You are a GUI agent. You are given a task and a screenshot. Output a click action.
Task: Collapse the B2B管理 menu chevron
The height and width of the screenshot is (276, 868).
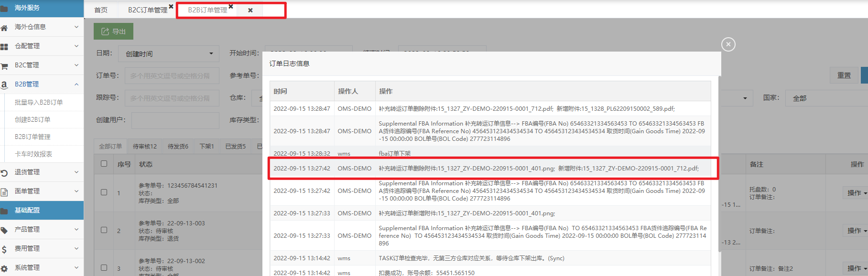click(76, 85)
